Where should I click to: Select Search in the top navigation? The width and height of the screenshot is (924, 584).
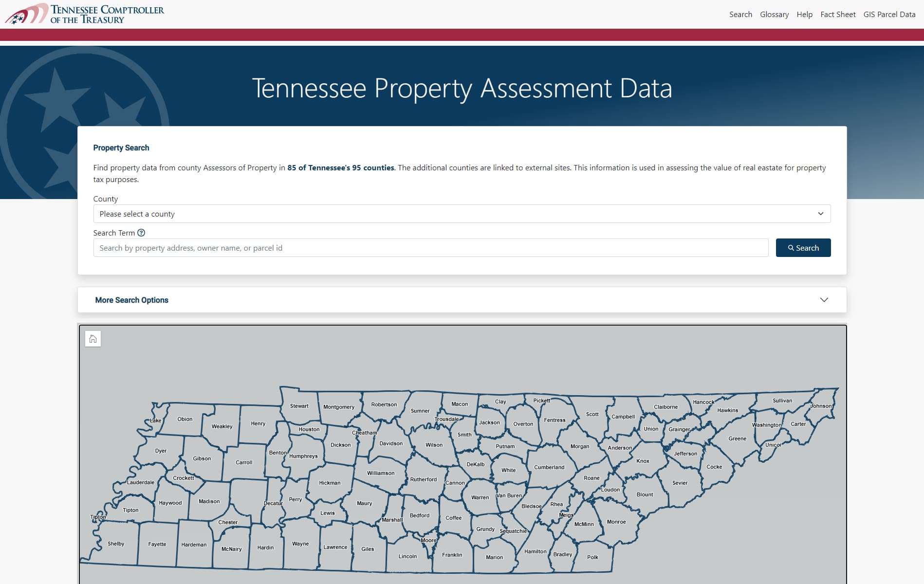coord(740,14)
